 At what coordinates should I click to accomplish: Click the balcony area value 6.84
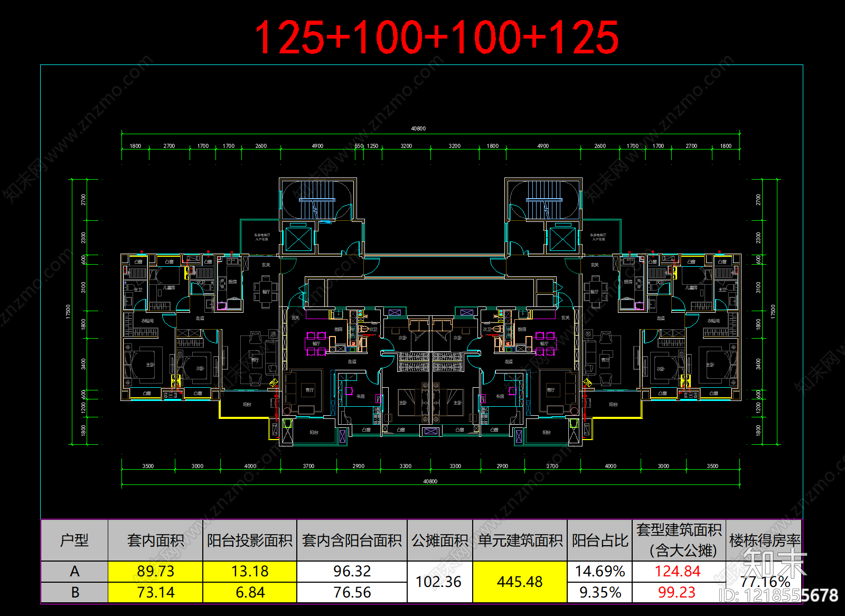click(250, 593)
